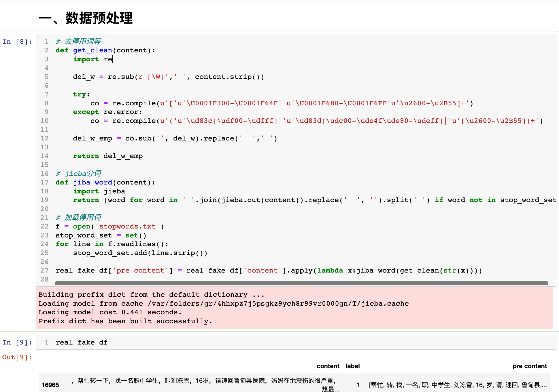This screenshot has height=392, width=559.
Task: Click row index 16965 in the table
Action: 50,385
